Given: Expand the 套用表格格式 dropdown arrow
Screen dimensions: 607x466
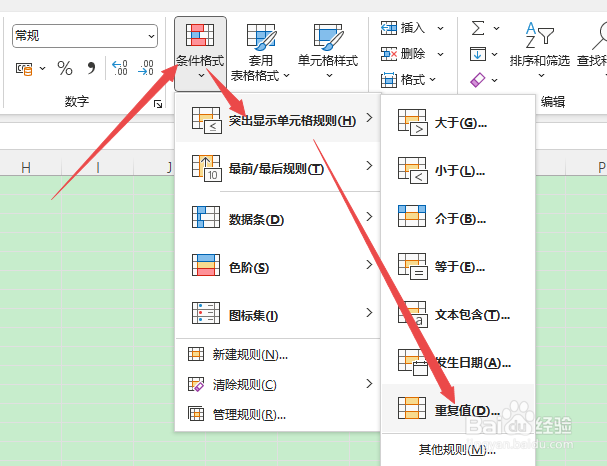Looking at the screenshot, I should point(286,75).
